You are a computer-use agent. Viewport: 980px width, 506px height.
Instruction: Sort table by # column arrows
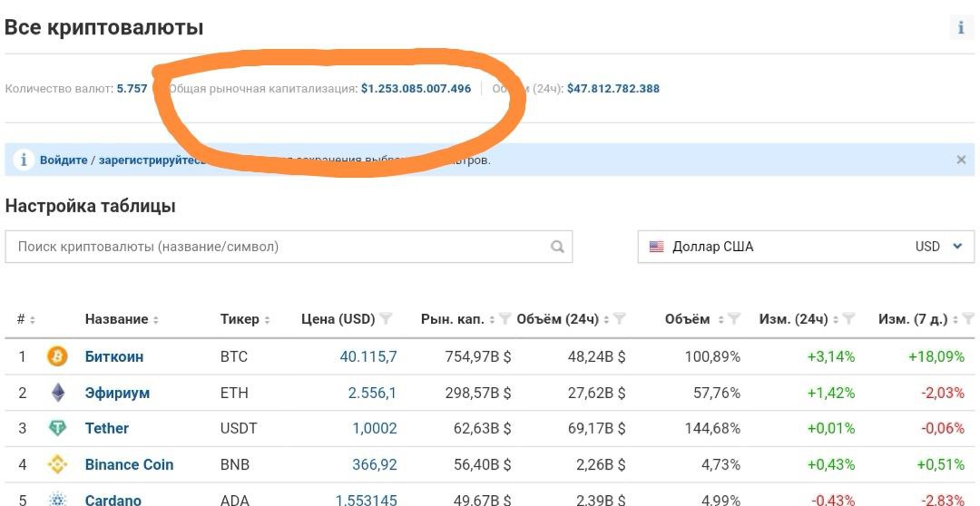click(32, 320)
